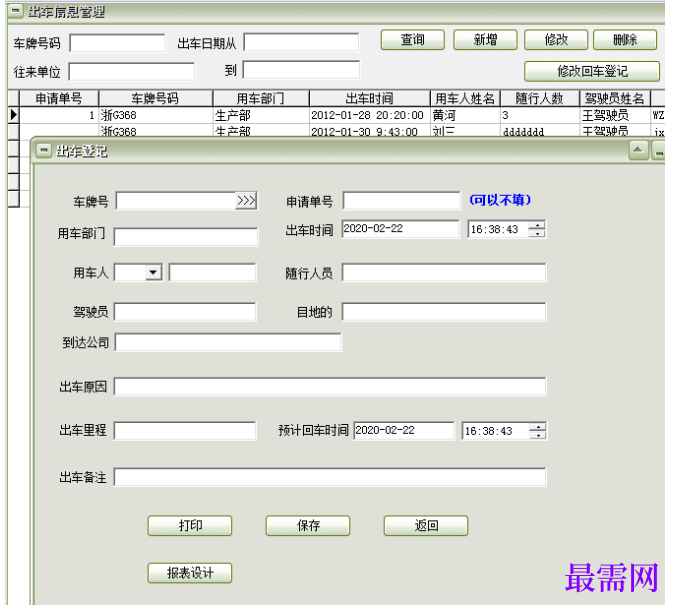Open 报表设计
This screenshot has width=677, height=609.
(190, 573)
